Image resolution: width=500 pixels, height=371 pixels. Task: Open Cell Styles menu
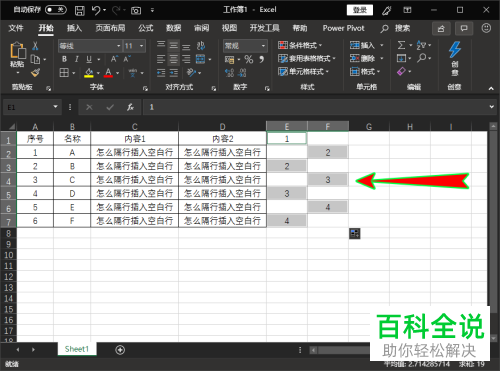pos(303,72)
